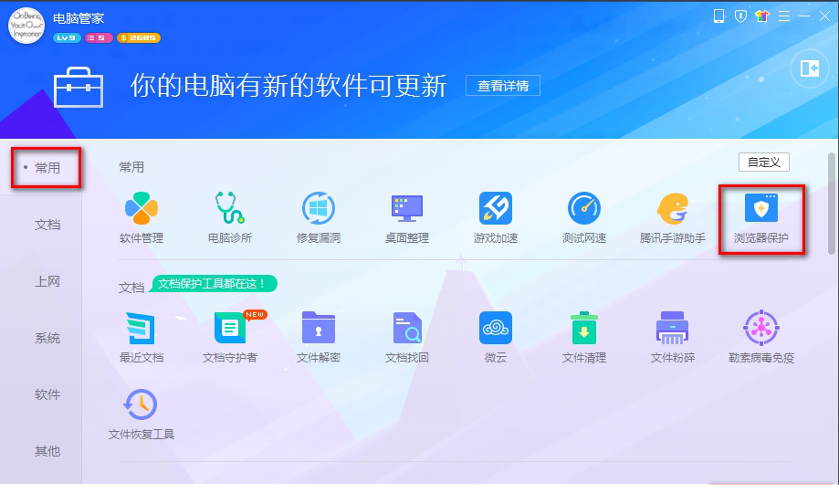Switch to the 文档 sidebar tab
Image resolution: width=839 pixels, height=504 pixels.
coord(47,225)
